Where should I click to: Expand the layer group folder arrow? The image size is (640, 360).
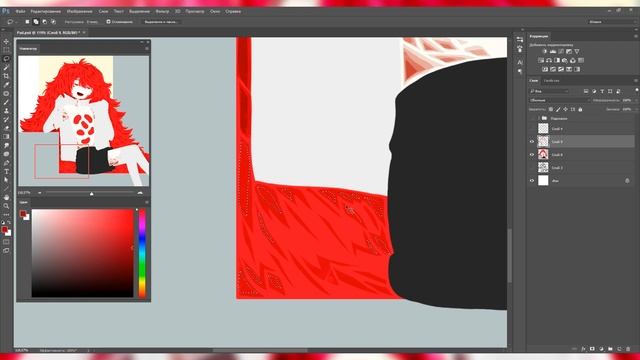(x=538, y=118)
